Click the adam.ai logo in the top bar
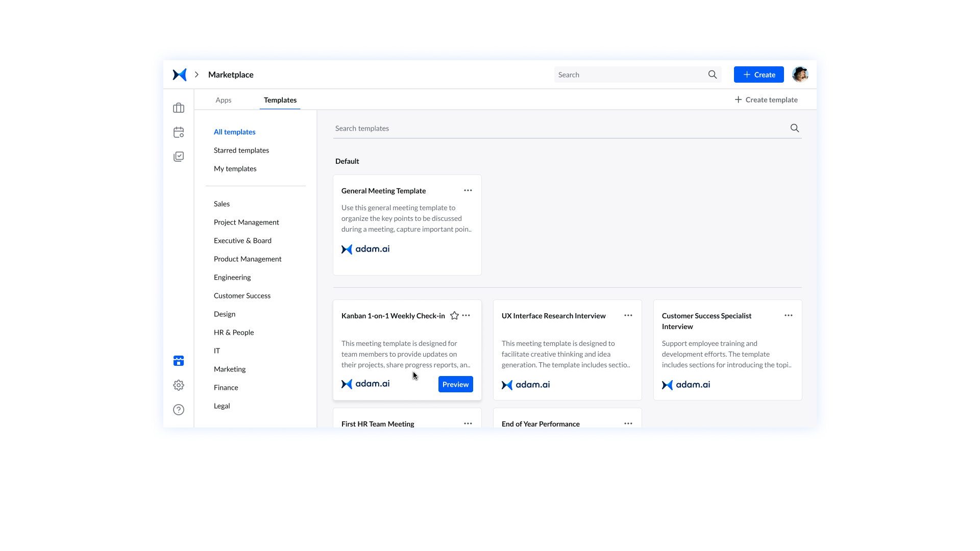 [179, 74]
